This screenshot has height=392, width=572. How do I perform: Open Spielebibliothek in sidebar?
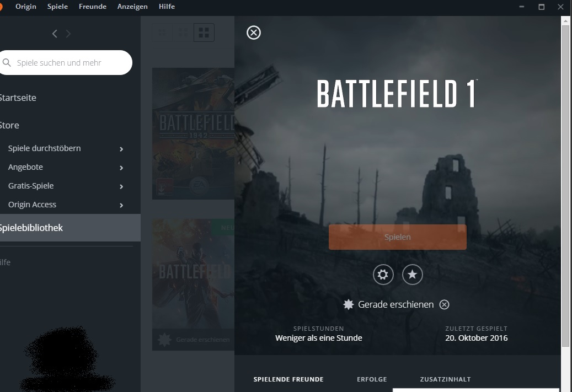pos(70,228)
